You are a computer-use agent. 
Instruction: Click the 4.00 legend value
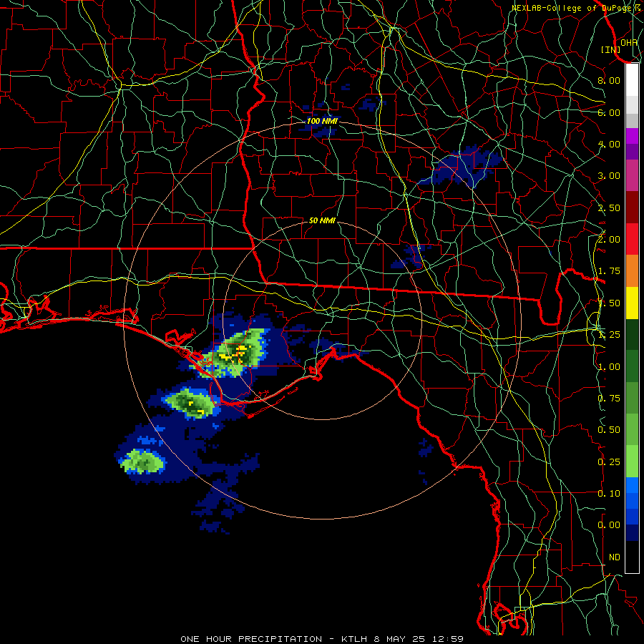click(609, 144)
